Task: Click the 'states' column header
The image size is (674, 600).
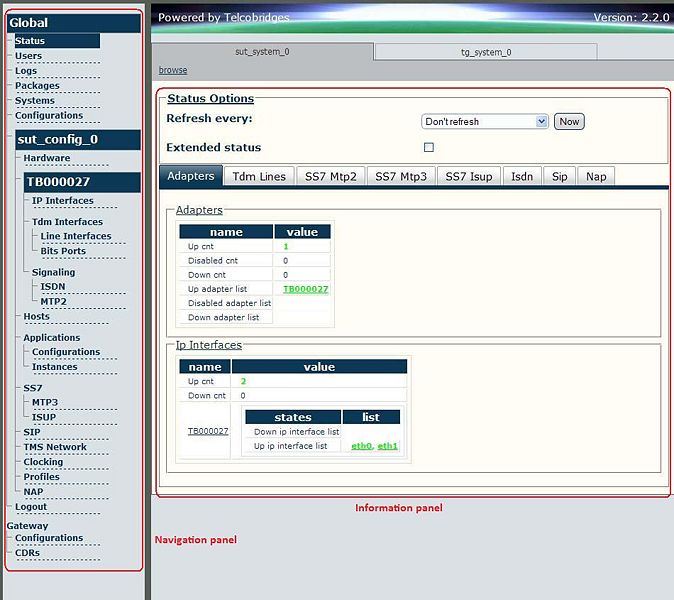Action: (293, 417)
